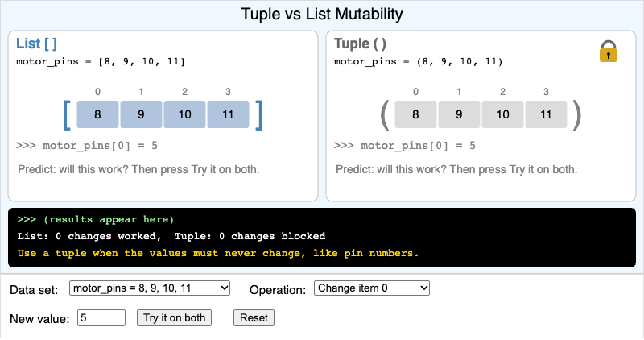
Task: Click the Try it on both button
Action: click(x=174, y=317)
